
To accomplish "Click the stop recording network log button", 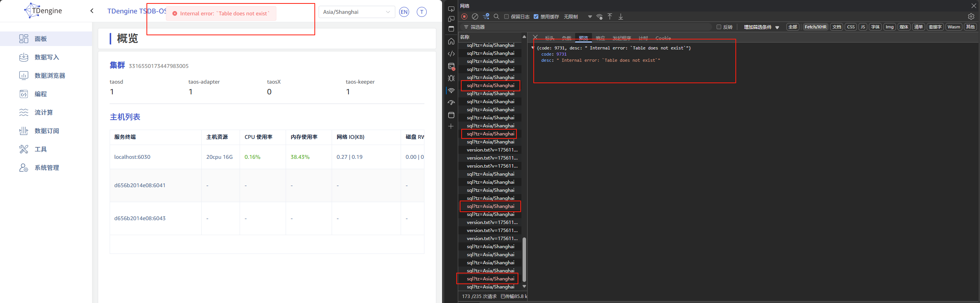I will point(464,16).
